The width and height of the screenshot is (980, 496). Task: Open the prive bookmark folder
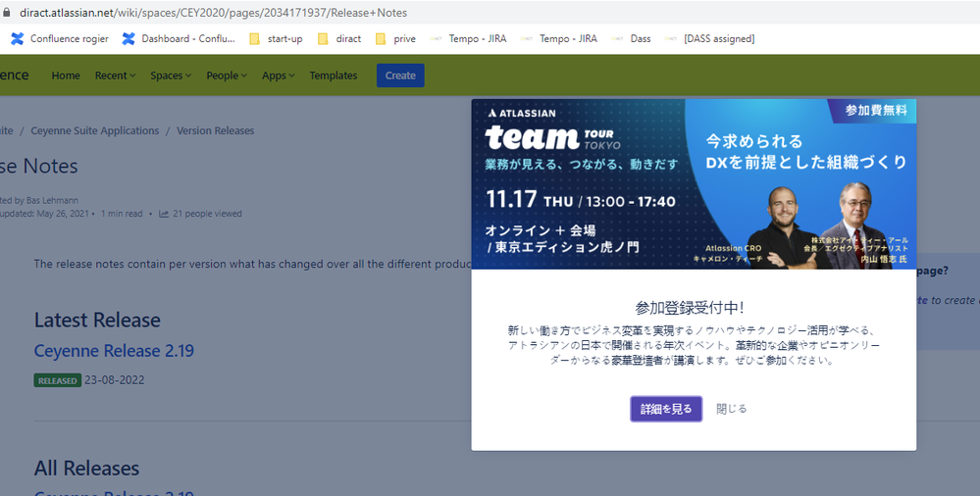(395, 39)
